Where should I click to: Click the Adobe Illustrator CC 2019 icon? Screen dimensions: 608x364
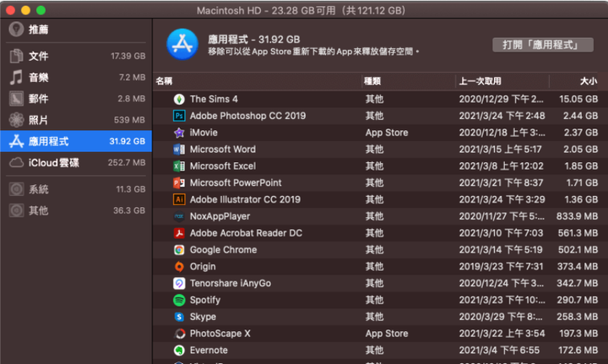point(179,199)
